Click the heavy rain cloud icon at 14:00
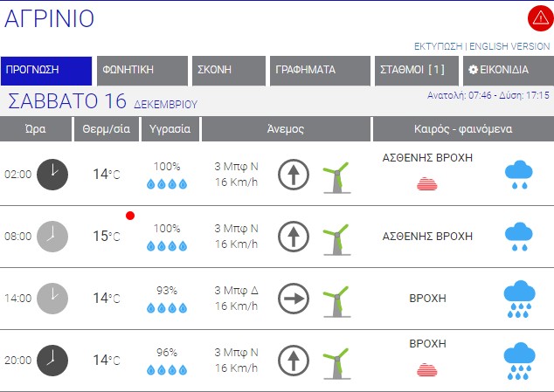The height and width of the screenshot is (392, 554). click(519, 299)
